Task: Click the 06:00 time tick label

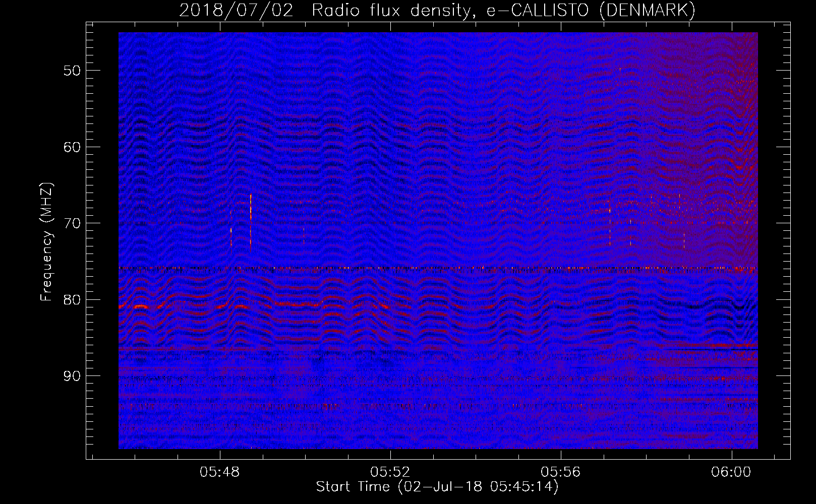Action: pos(731,472)
